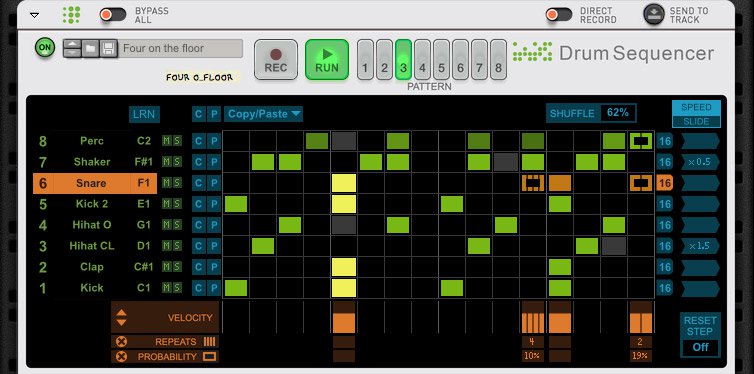Click the RUN button
Viewport: 754px width, 374px height.
327,60
